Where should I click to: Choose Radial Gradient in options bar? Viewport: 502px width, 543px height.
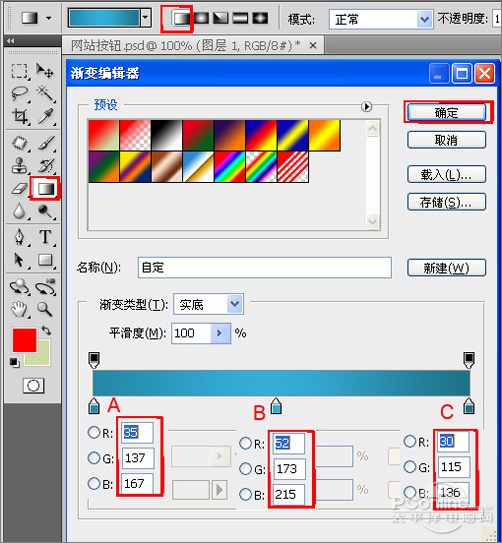tap(201, 18)
